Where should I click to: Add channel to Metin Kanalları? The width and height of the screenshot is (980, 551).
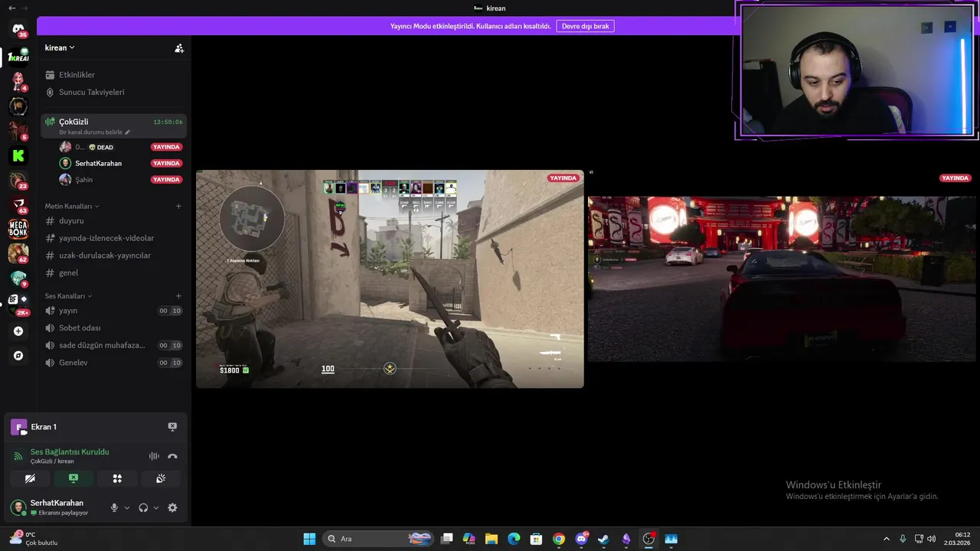[x=178, y=206]
